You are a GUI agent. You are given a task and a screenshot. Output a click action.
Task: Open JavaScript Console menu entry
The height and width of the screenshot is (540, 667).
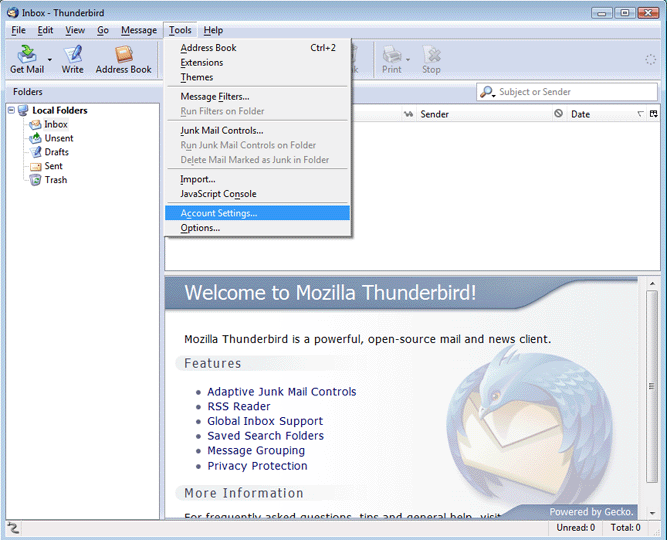pos(257,194)
